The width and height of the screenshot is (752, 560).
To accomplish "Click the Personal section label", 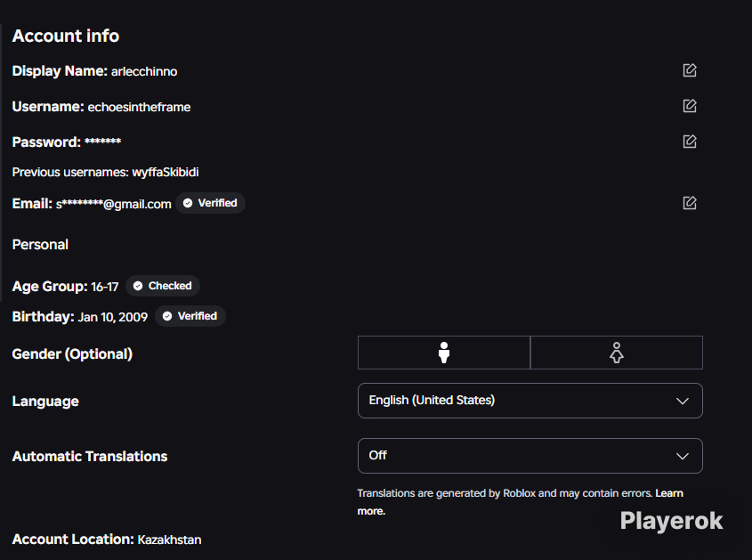I will [40, 245].
